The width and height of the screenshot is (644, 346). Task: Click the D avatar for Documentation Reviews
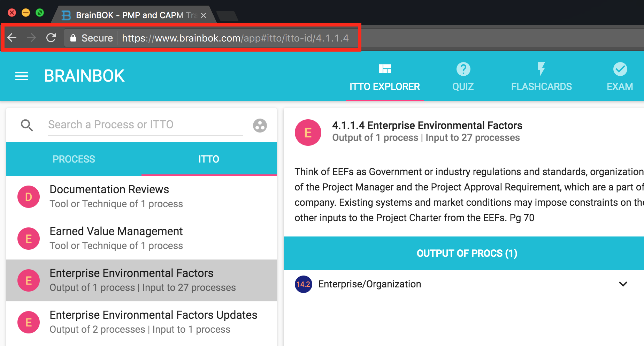pos(29,197)
